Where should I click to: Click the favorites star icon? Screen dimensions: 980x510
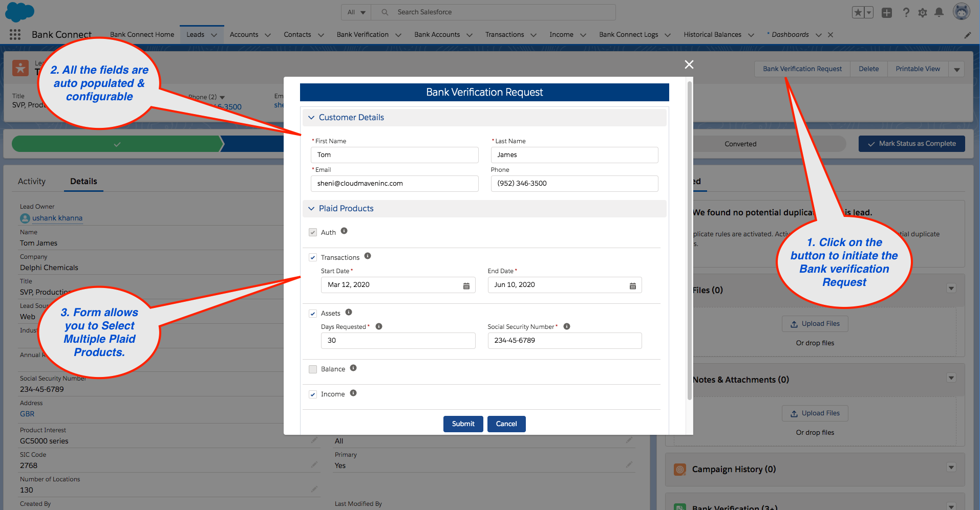[x=858, y=12]
